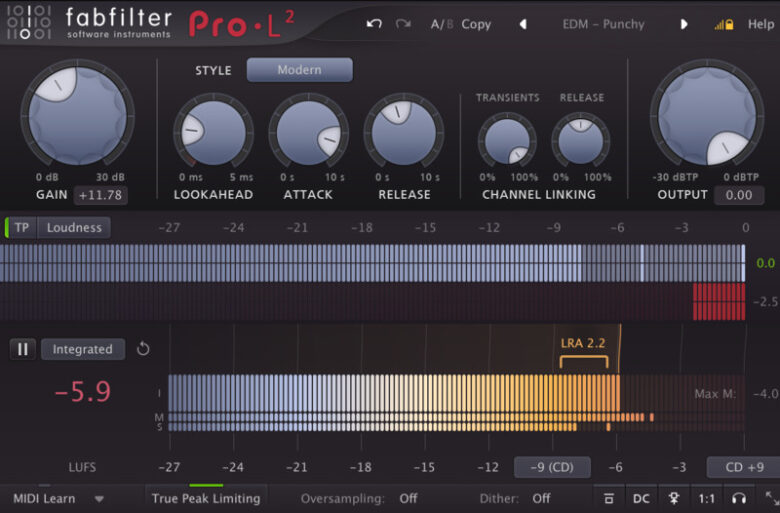Click the Lookahead knob
The width and height of the screenshot is (780, 513).
pyautogui.click(x=213, y=133)
